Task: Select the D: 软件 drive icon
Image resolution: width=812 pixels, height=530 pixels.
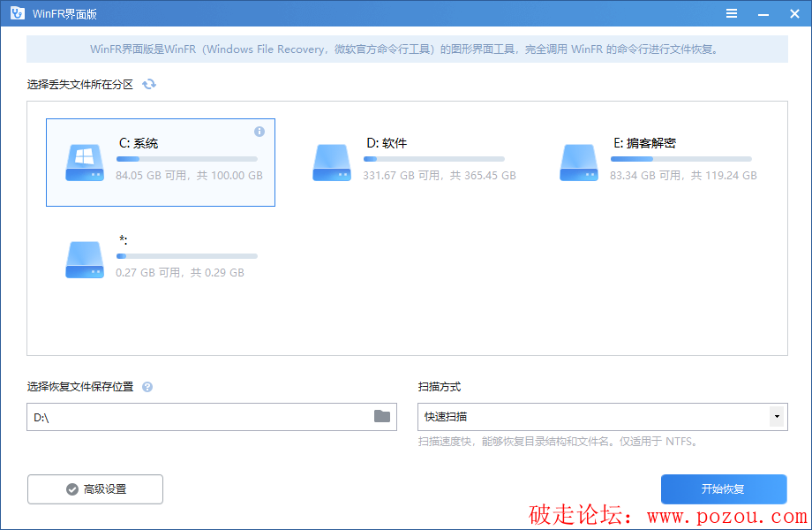Action: 331,163
